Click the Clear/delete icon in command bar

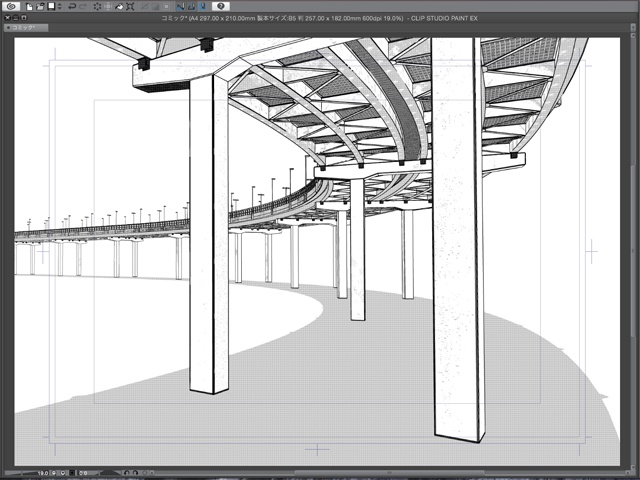click(98, 6)
